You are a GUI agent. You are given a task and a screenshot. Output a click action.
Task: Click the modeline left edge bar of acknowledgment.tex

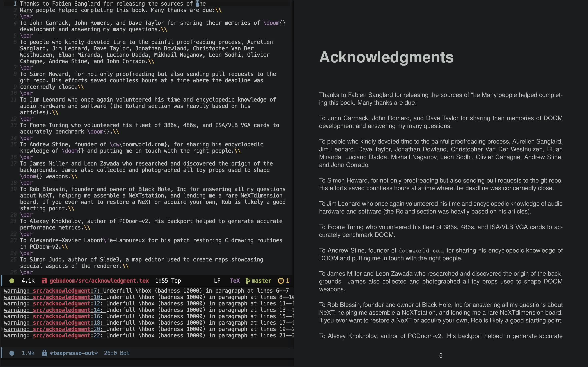(1, 281)
